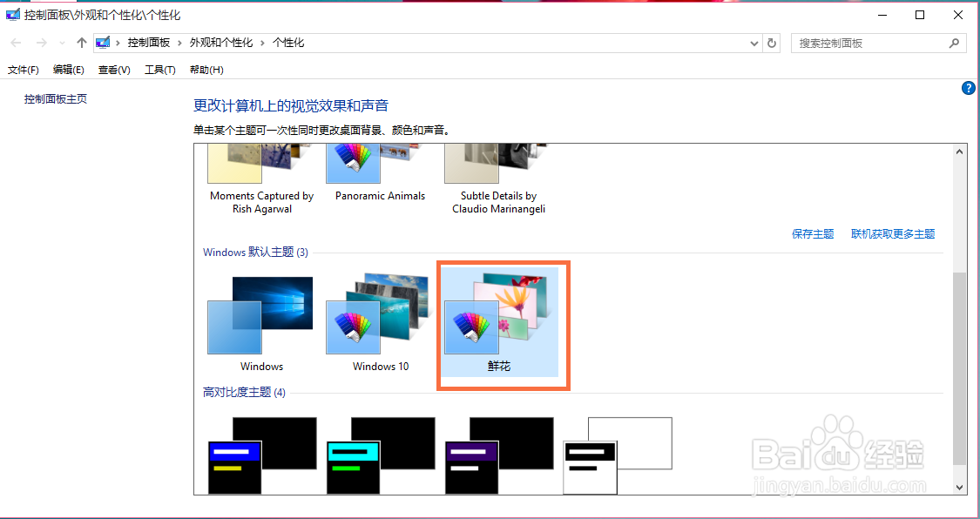Open the recent locations dropdown arrow
Viewport: 980px width, 519px height.
(x=61, y=43)
